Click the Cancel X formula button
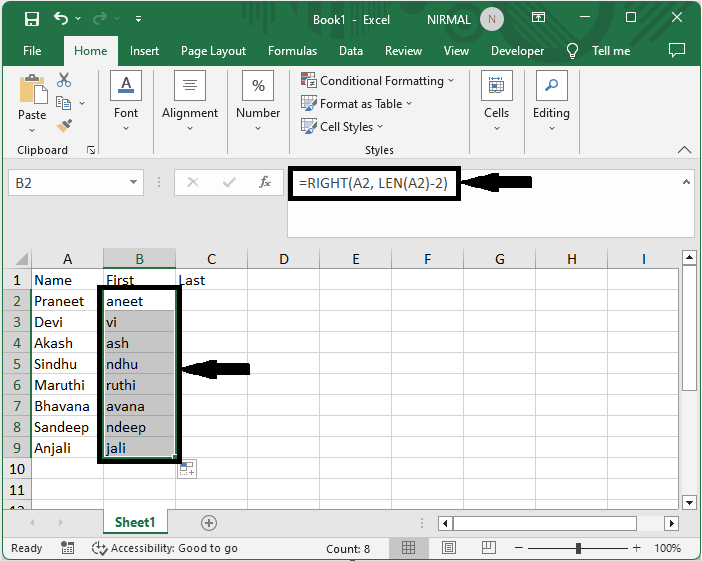 pyautogui.click(x=193, y=182)
